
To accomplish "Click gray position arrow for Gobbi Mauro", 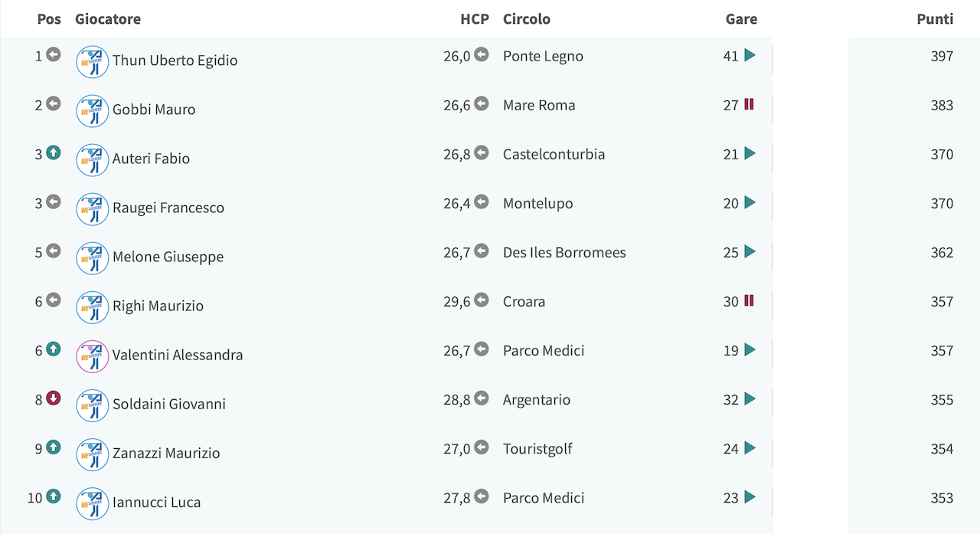I will (x=53, y=103).
